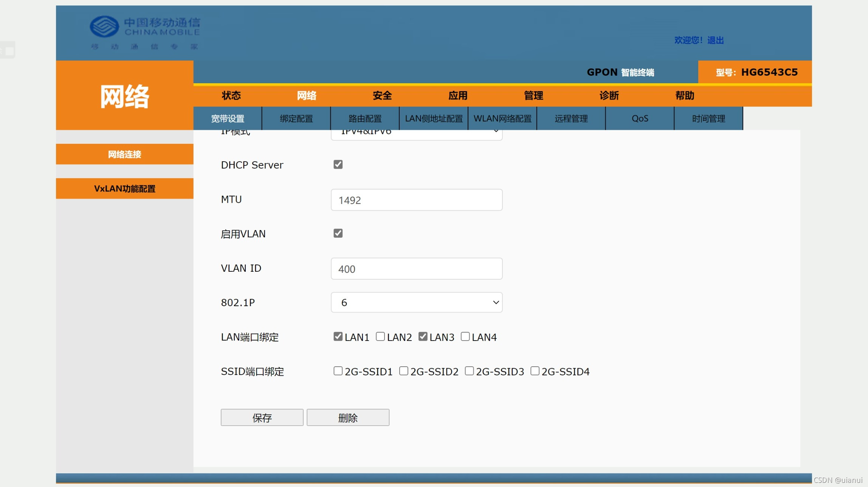The height and width of the screenshot is (487, 868).
Task: Open the WLAN网络配置 tab
Action: tap(502, 119)
